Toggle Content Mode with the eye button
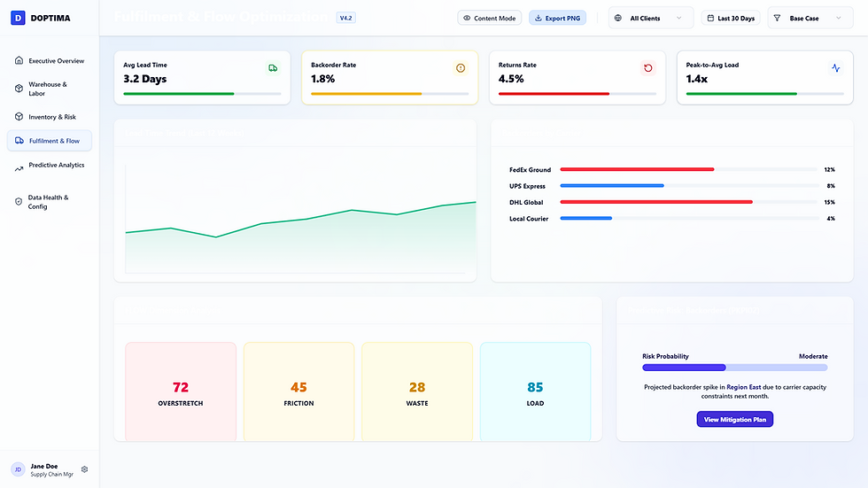 [489, 19]
